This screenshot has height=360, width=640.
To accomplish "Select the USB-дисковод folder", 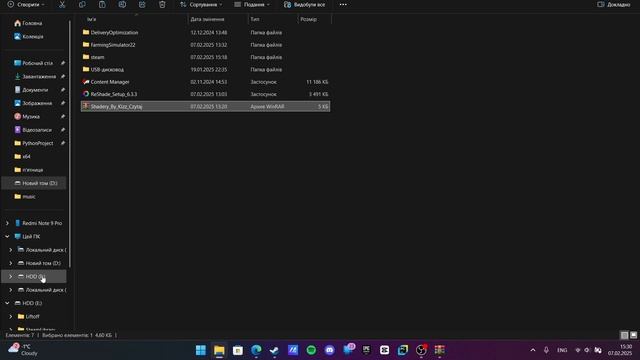I will tap(205, 69).
